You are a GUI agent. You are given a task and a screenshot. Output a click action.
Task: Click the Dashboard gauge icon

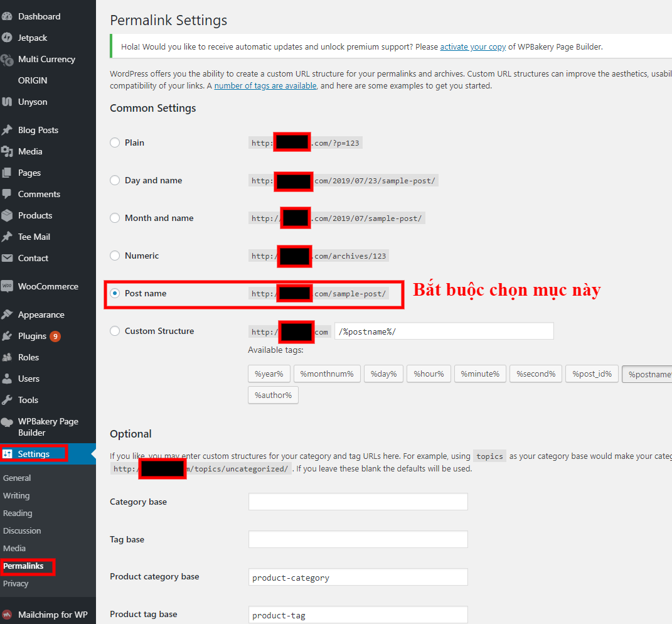(7, 16)
